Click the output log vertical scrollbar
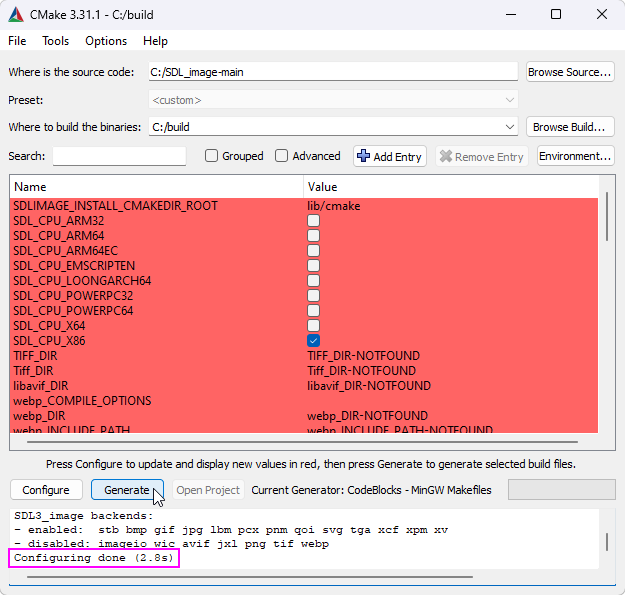 [607, 542]
